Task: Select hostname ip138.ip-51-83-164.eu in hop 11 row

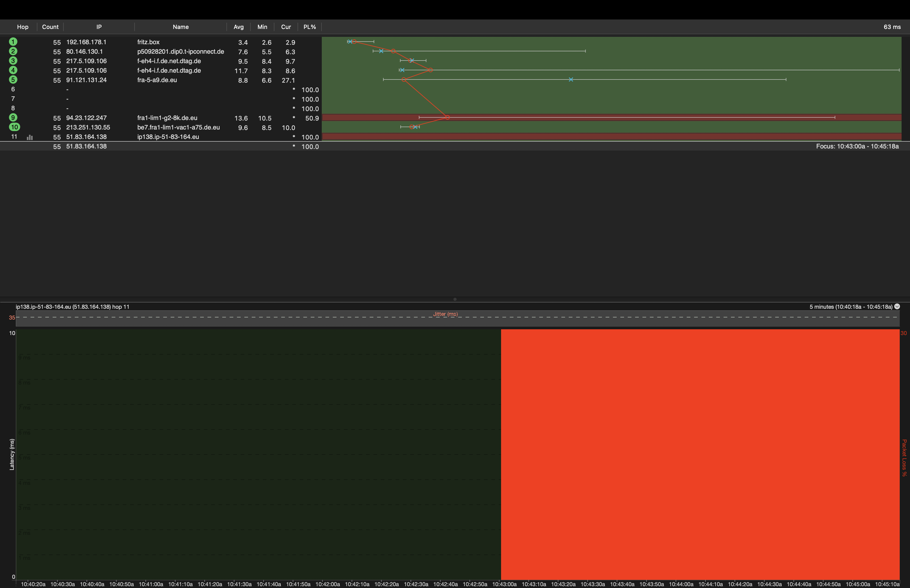Action: click(168, 137)
